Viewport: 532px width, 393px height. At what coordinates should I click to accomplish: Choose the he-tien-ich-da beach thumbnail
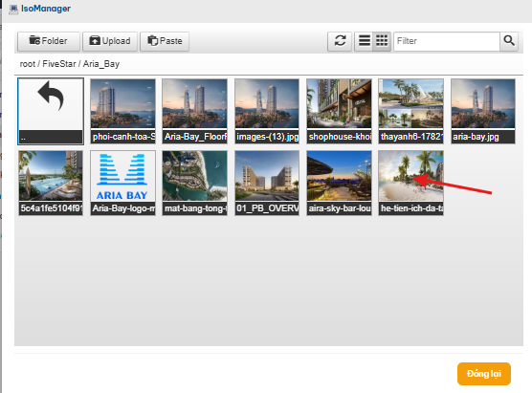coord(410,183)
